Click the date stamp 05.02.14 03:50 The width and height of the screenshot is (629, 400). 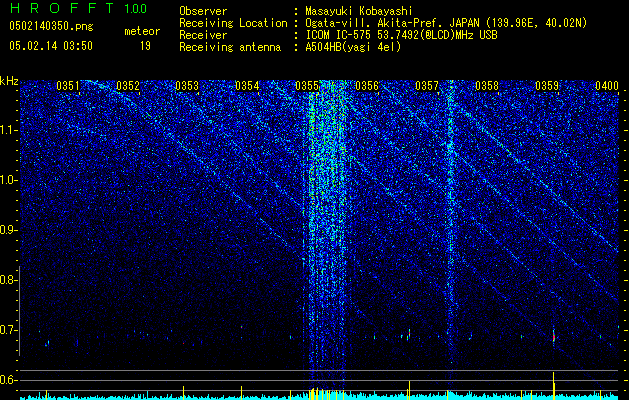click(51, 46)
